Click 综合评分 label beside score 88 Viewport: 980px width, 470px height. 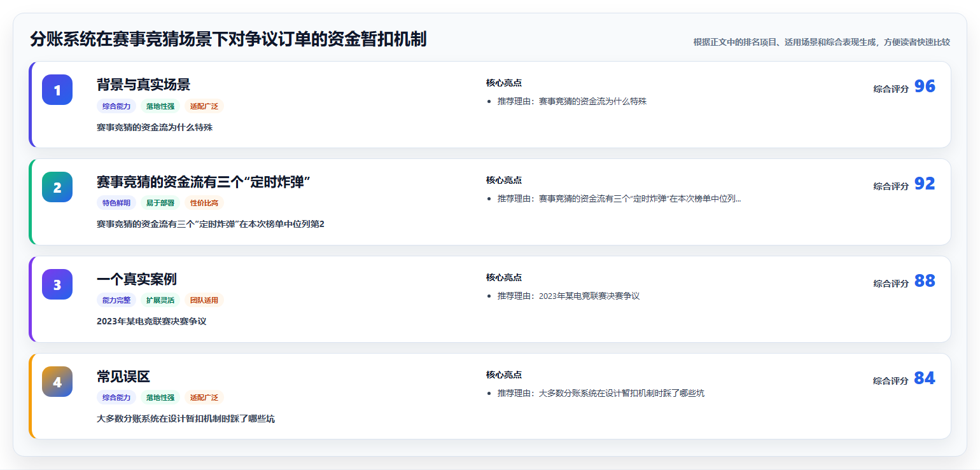[x=891, y=284]
